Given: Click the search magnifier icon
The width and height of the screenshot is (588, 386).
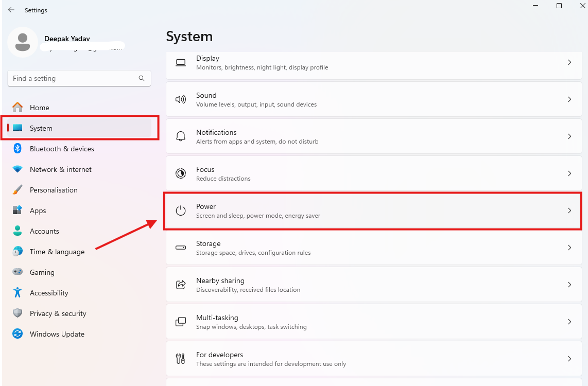Looking at the screenshot, I should pyautogui.click(x=142, y=78).
